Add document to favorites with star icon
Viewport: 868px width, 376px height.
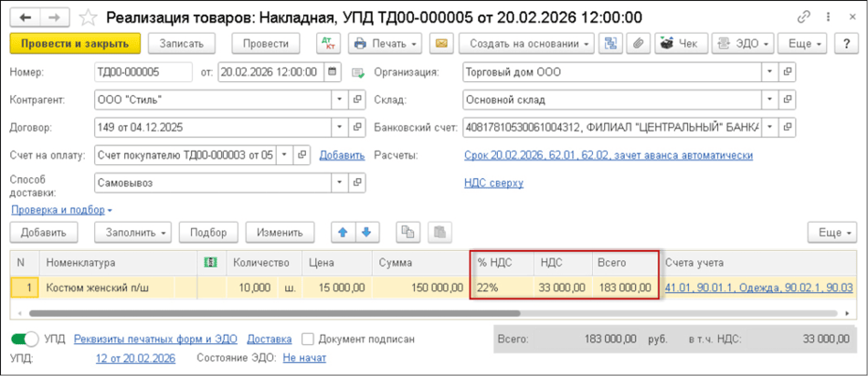(x=89, y=17)
